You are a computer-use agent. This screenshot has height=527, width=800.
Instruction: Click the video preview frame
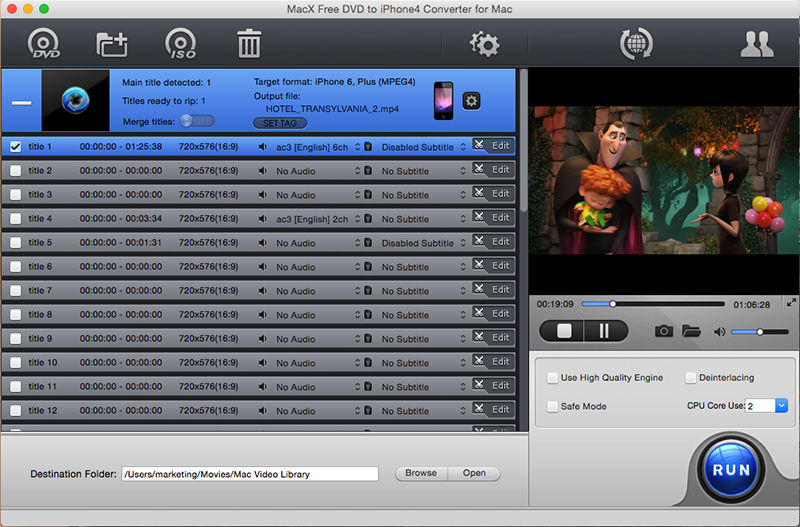pyautogui.click(x=664, y=180)
